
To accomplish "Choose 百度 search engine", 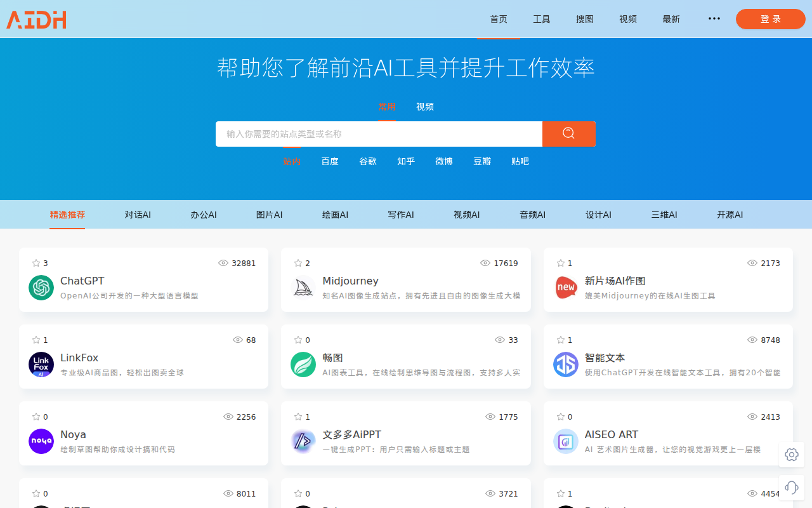I will tap(330, 161).
